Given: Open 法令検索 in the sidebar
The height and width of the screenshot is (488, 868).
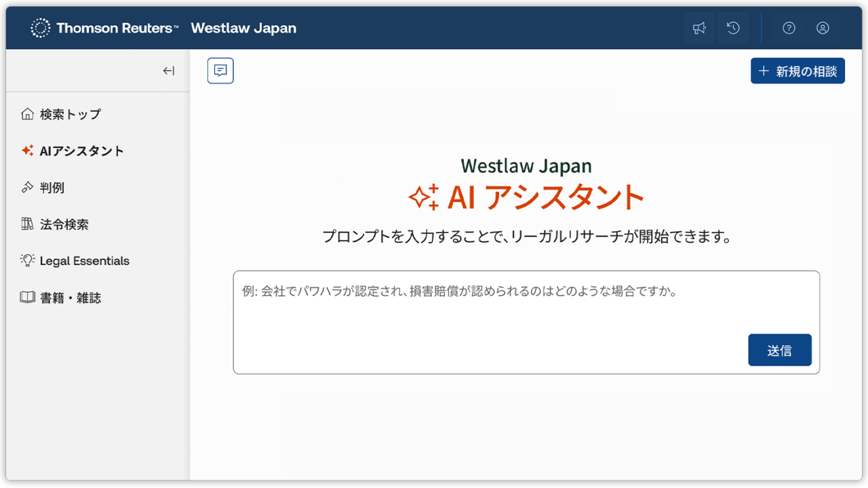Looking at the screenshot, I should (x=55, y=224).
